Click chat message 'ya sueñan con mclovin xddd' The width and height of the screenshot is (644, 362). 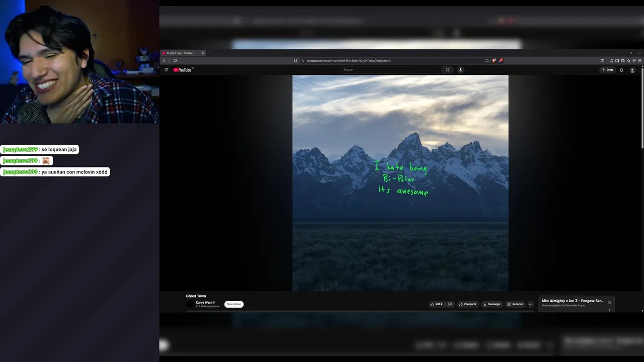(x=74, y=171)
